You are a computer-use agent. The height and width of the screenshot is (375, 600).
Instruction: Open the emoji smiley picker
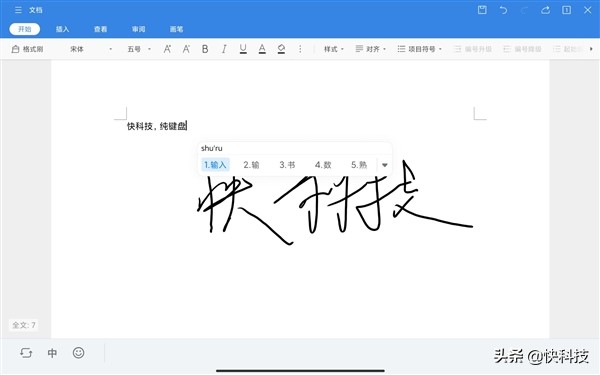click(78, 352)
